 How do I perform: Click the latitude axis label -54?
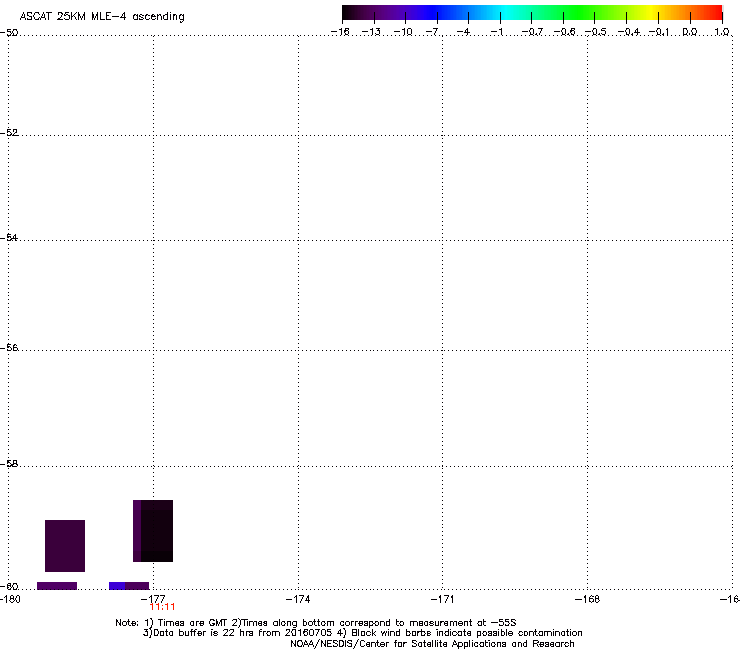[x=9, y=238]
